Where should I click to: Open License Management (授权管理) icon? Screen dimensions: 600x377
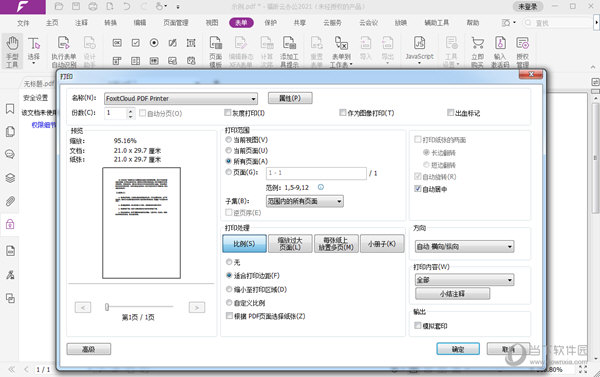522,52
